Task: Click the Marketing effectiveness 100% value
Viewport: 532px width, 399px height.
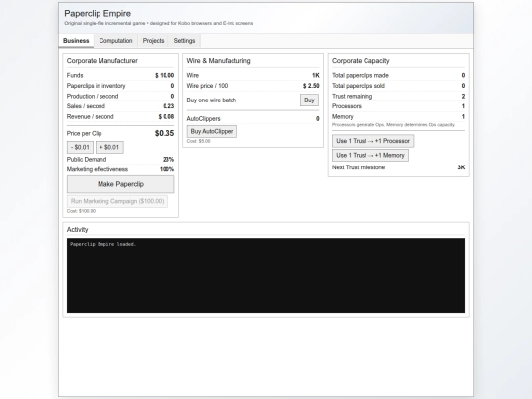Action: click(166, 169)
